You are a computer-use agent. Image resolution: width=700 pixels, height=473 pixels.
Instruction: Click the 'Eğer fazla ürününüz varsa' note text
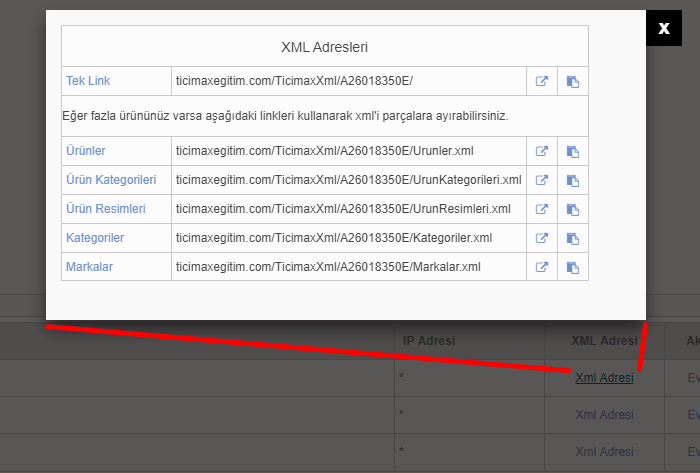point(285,116)
